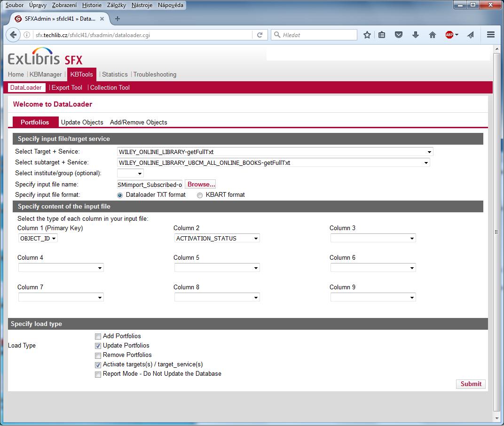Select the DataLoader submenu item
This screenshot has width=504, height=426.
26,88
